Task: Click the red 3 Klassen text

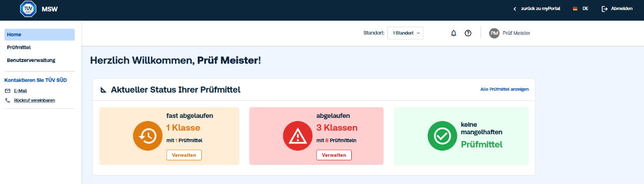Action: pyautogui.click(x=337, y=128)
